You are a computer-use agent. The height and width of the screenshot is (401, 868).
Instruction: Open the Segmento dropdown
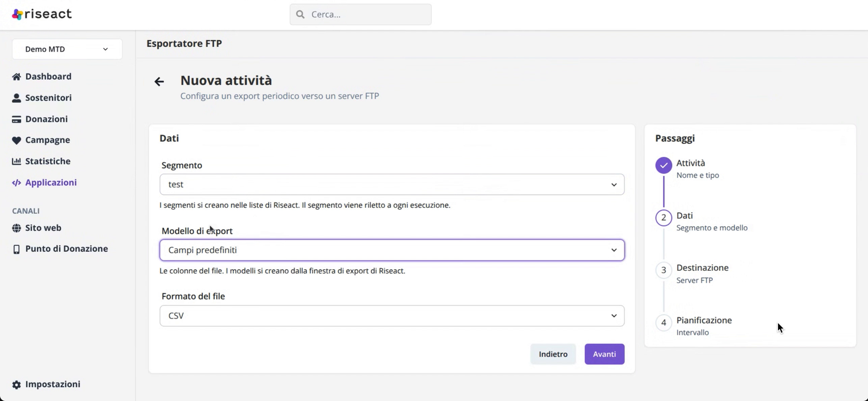(x=392, y=184)
